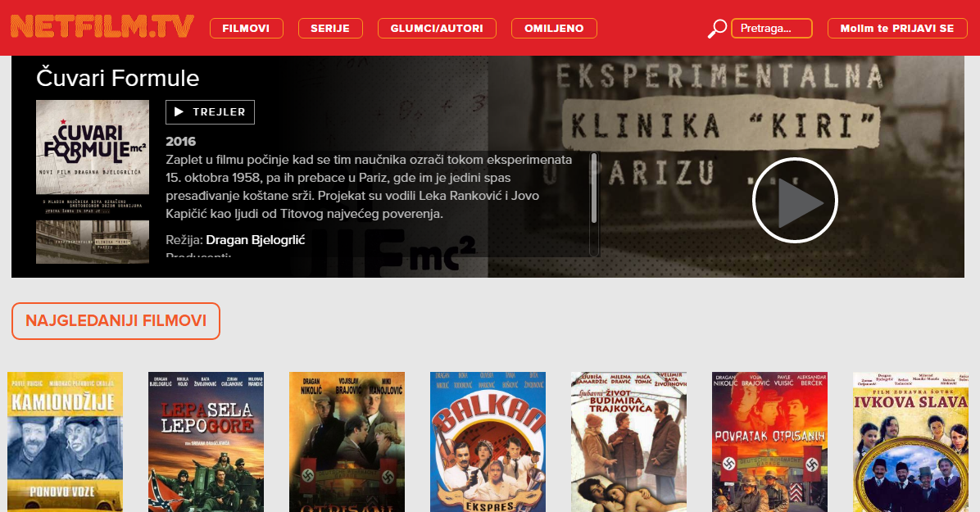Click the Molim te PRIJAVI SE button

click(897, 28)
